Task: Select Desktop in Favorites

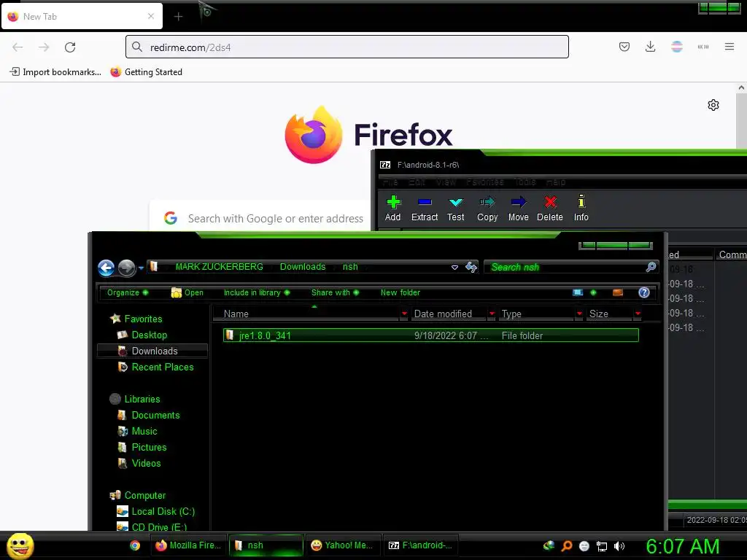Action: pos(149,335)
